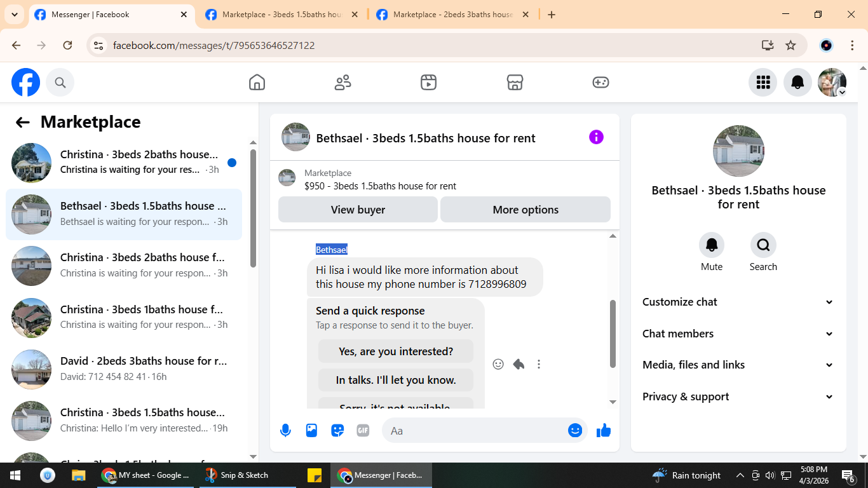The image size is (868, 488).
Task: Select the Bethsael 3beds 1.5baths conversation row
Action: [124, 214]
